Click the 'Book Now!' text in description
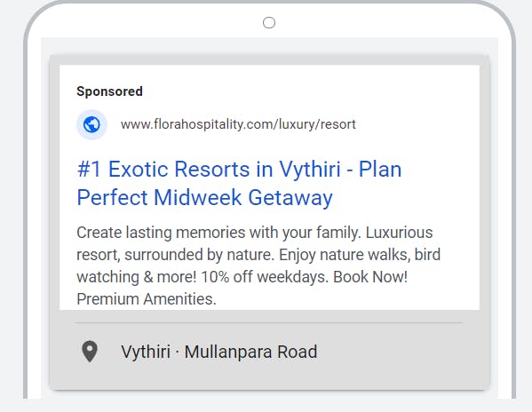The width and height of the screenshot is (532, 412). (370, 277)
